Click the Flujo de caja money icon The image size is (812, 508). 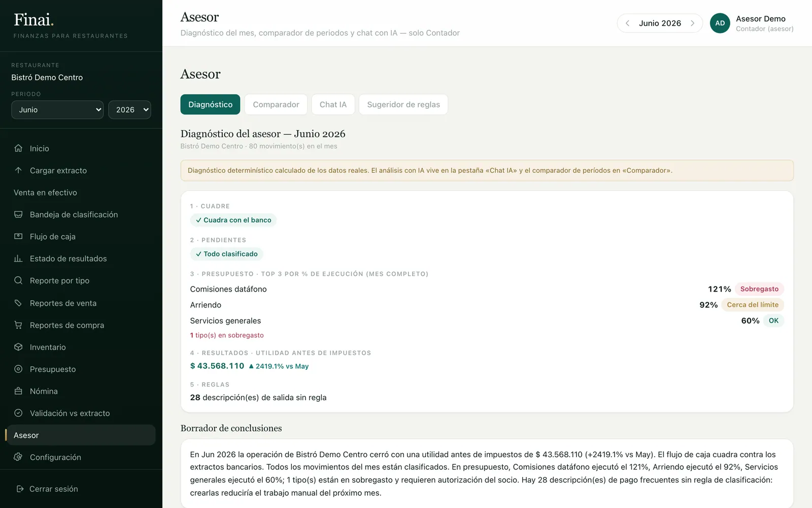click(x=18, y=236)
